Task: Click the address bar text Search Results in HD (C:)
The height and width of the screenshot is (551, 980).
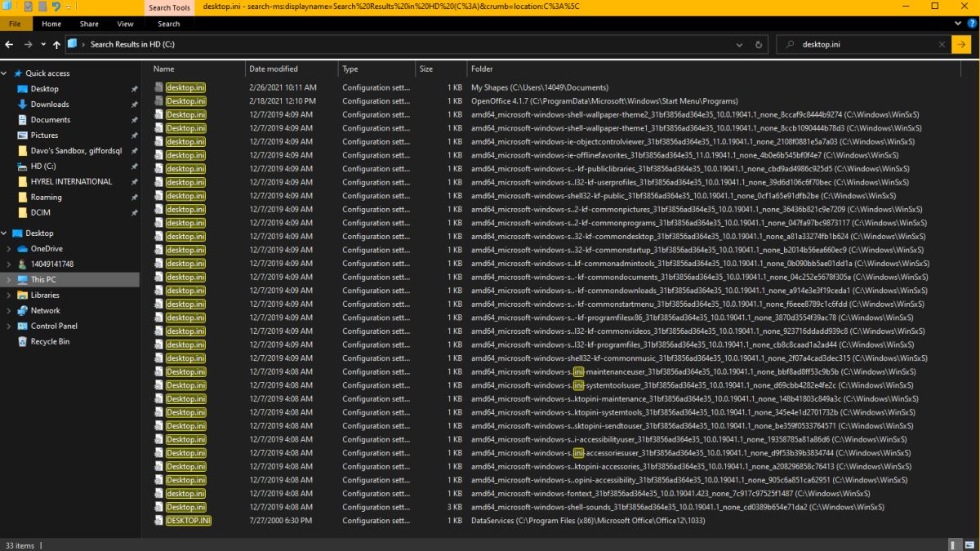Action: coord(131,44)
